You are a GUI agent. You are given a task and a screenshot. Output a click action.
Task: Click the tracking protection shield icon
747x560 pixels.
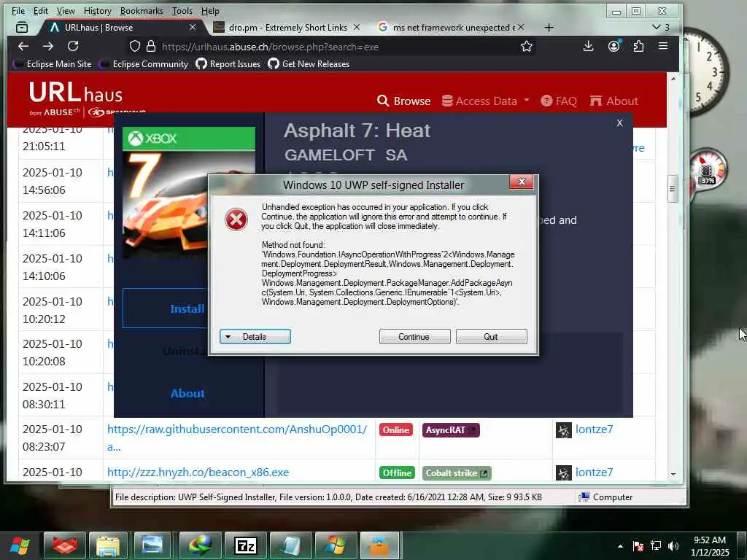[x=135, y=46]
